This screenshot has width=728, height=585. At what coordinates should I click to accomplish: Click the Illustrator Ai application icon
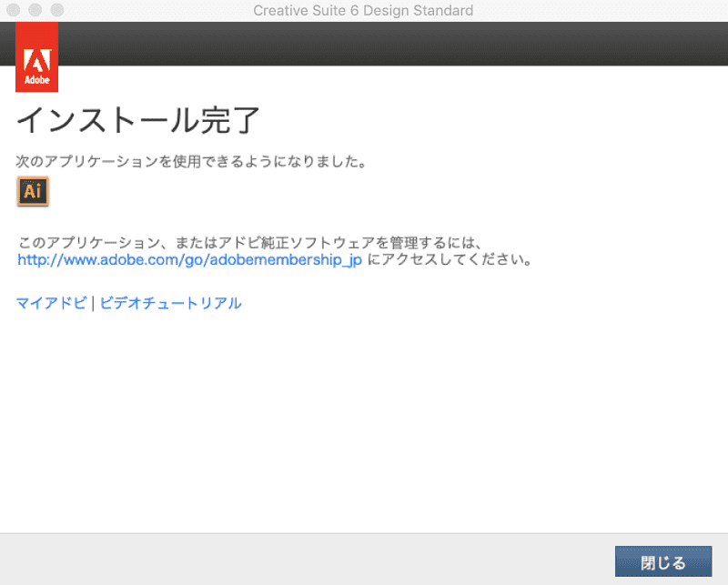[x=33, y=191]
